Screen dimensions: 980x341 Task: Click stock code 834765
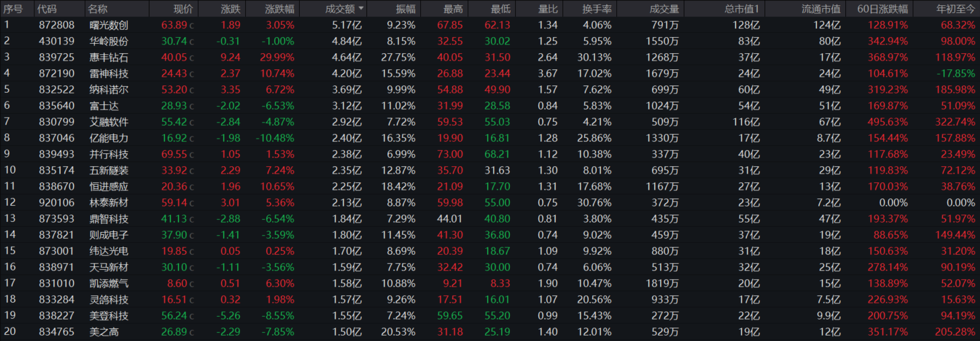click(56, 332)
